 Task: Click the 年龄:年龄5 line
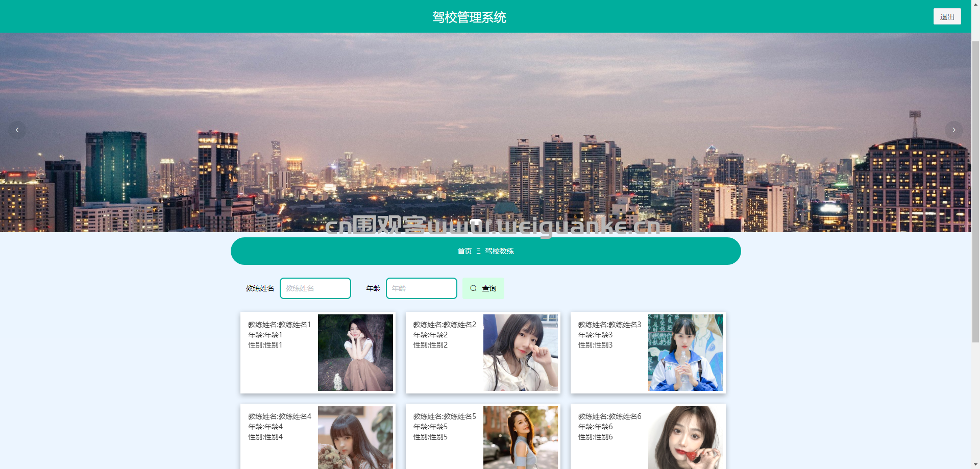click(430, 427)
